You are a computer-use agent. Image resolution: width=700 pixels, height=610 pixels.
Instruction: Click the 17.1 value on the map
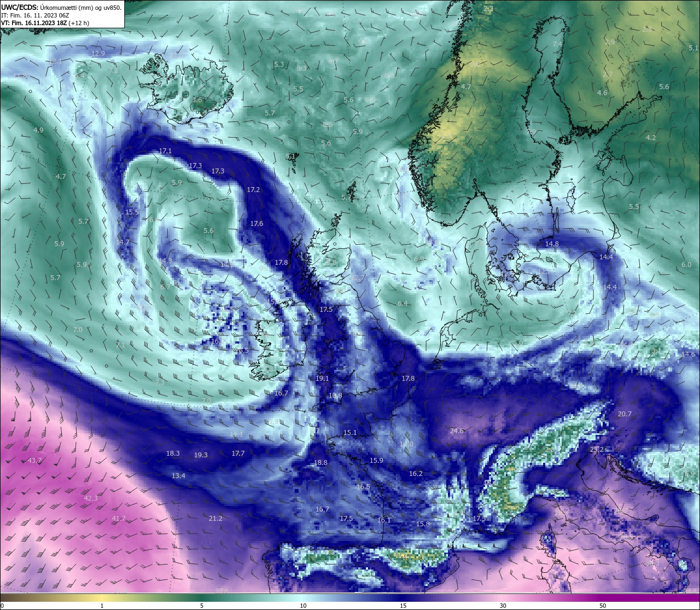point(165,151)
